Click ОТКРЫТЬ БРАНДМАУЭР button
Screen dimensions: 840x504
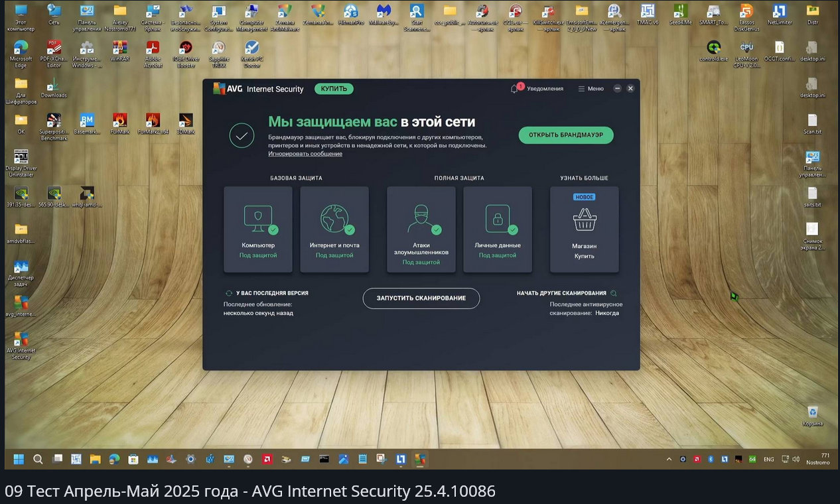[566, 135]
